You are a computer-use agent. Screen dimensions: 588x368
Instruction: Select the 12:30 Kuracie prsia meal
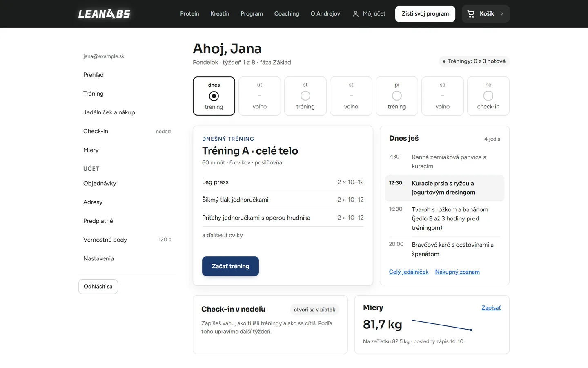pos(445,188)
